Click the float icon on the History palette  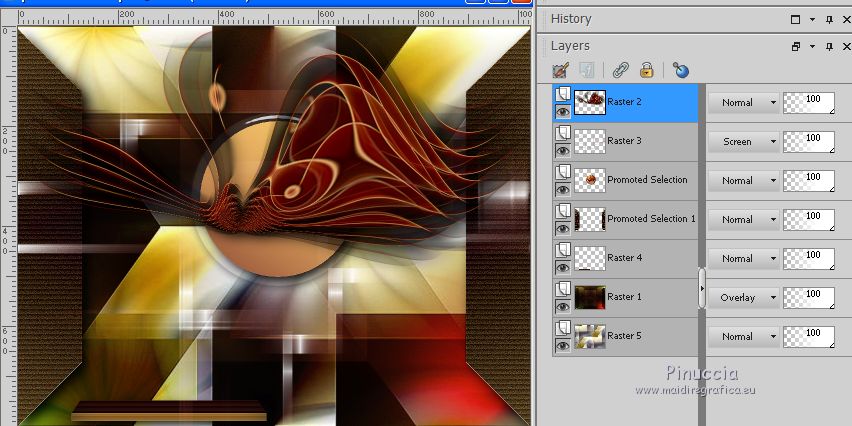coord(795,20)
